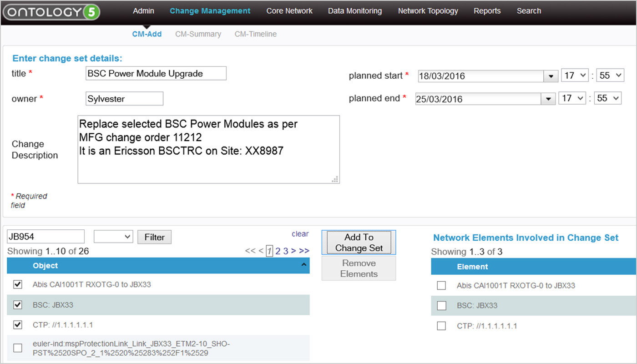Viewport: 637px width, 364px height.
Task: Click into the title input field
Action: [156, 73]
